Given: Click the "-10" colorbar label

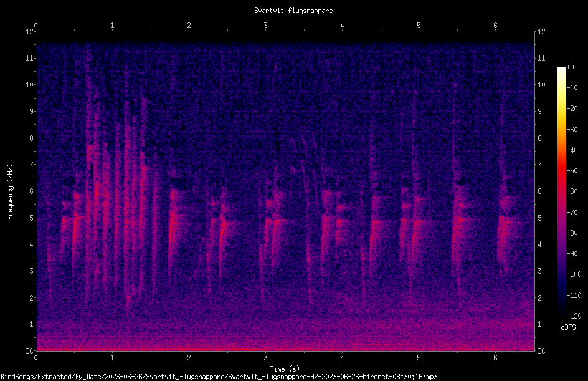Looking at the screenshot, I should point(572,88).
